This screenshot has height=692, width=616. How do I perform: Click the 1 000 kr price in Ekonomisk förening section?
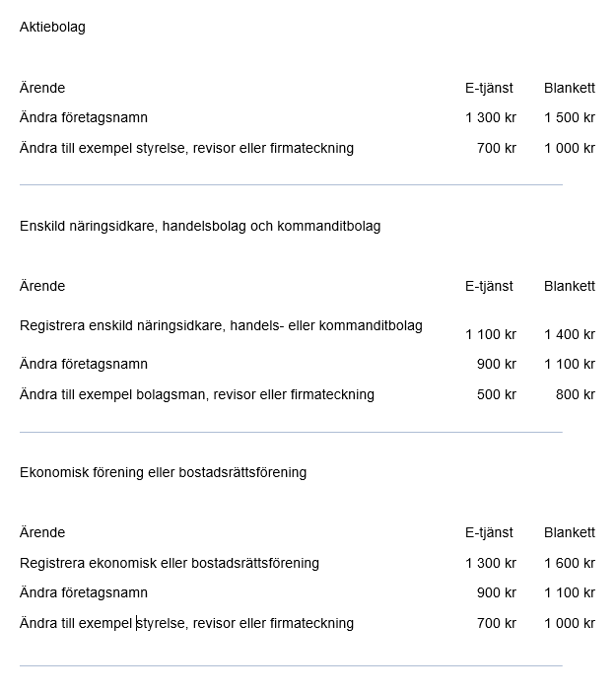click(x=569, y=623)
